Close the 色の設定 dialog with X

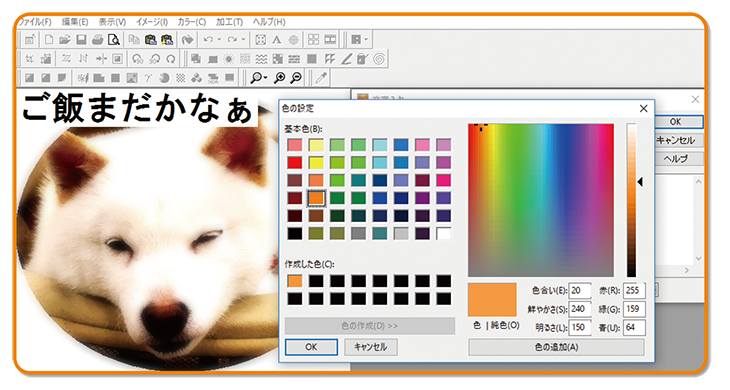point(643,108)
